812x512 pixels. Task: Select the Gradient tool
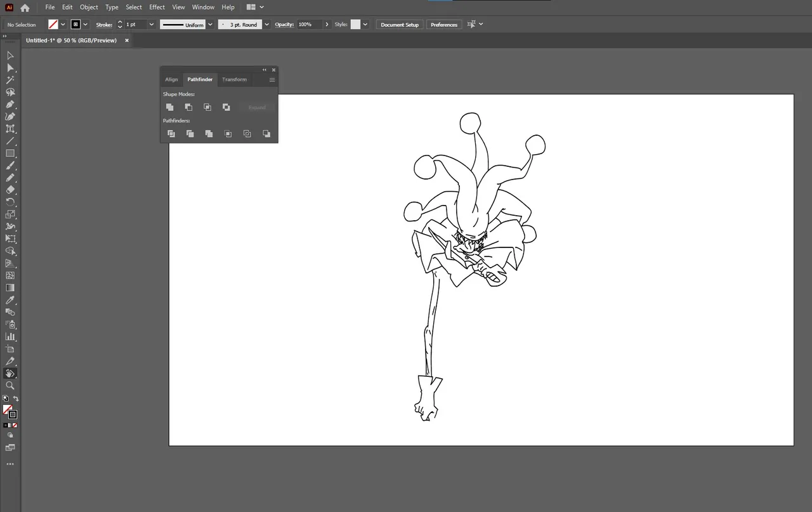click(x=10, y=287)
